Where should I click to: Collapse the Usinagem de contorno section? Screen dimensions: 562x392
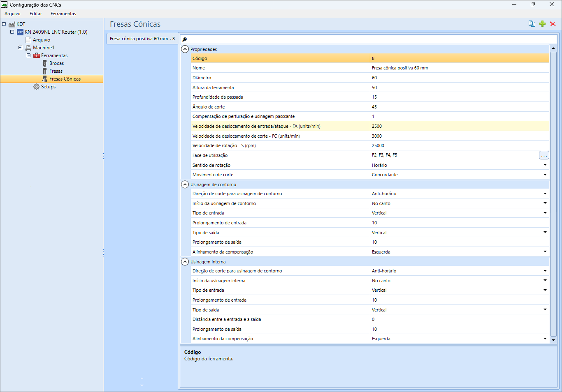click(x=185, y=184)
